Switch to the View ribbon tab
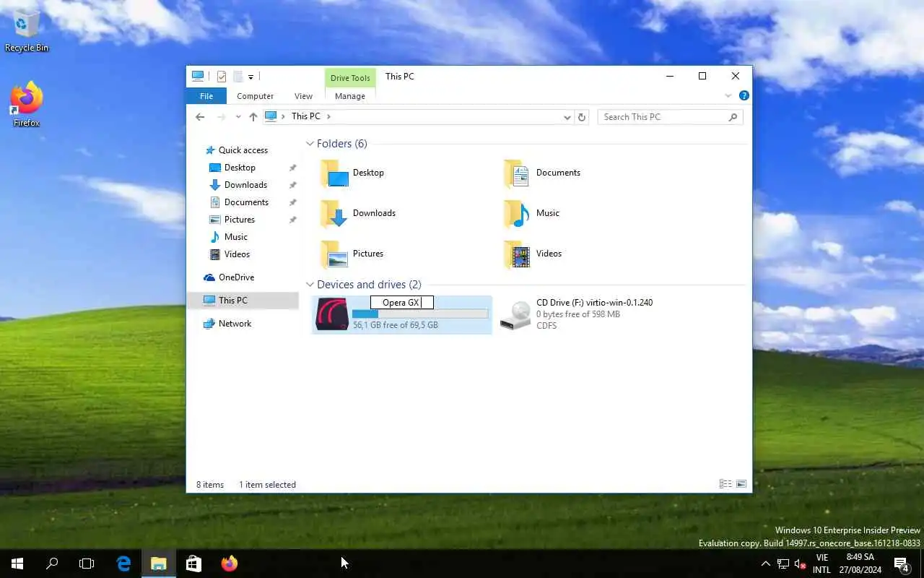The height and width of the screenshot is (578, 924). pos(303,96)
